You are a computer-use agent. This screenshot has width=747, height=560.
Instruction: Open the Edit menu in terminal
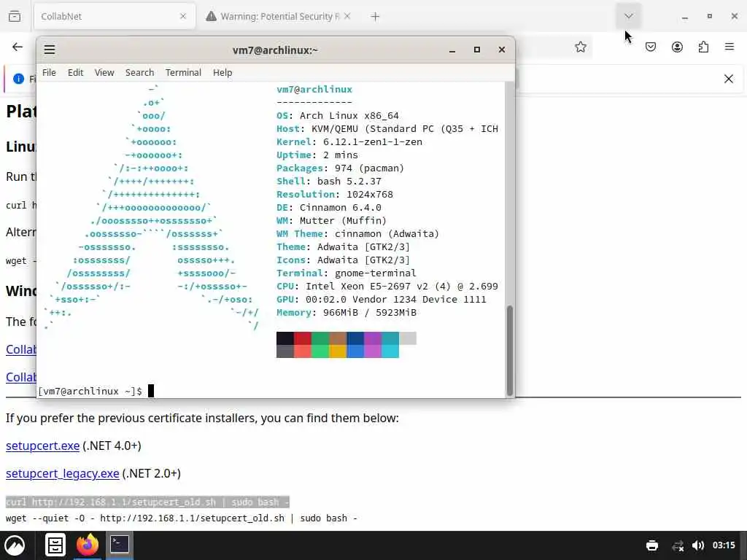click(75, 72)
